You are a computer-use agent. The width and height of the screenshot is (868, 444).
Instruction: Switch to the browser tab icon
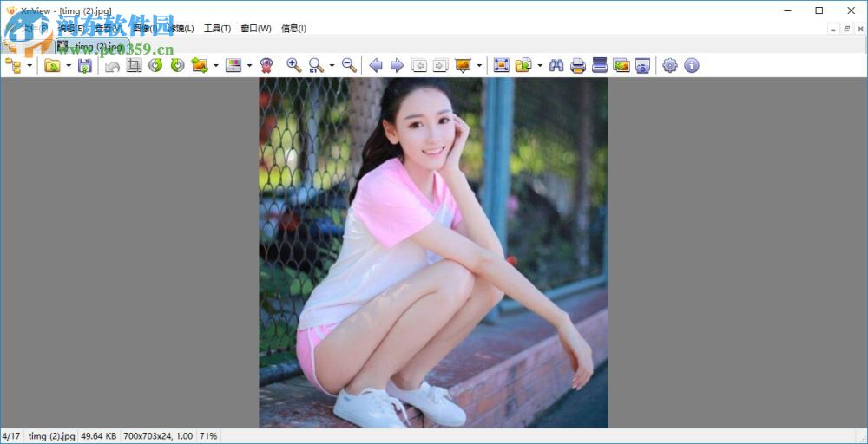point(9,47)
